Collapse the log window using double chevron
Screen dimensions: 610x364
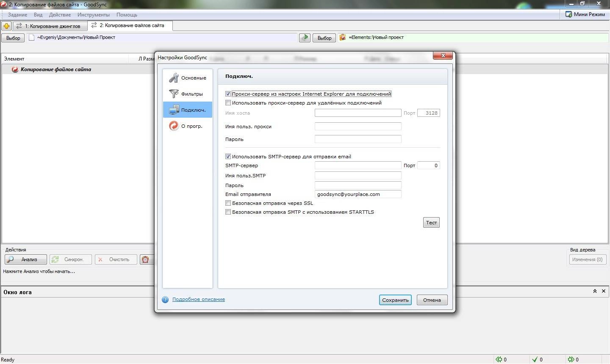coord(595,291)
